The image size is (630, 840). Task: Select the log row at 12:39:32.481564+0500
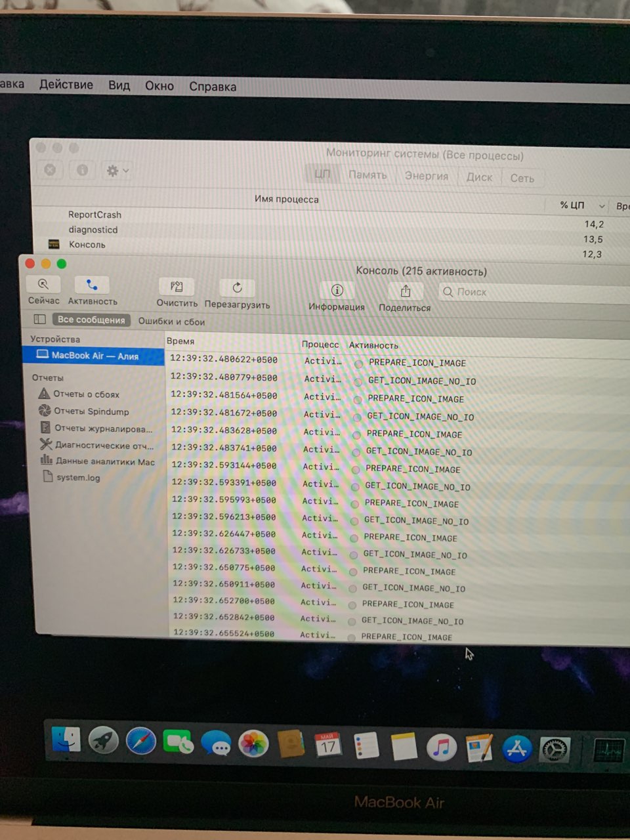tap(397, 397)
